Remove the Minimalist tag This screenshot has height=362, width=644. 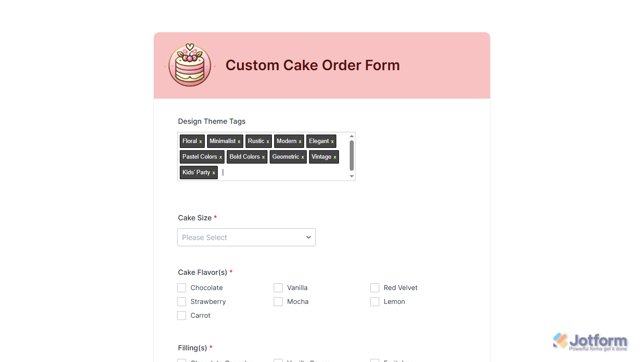[238, 141]
